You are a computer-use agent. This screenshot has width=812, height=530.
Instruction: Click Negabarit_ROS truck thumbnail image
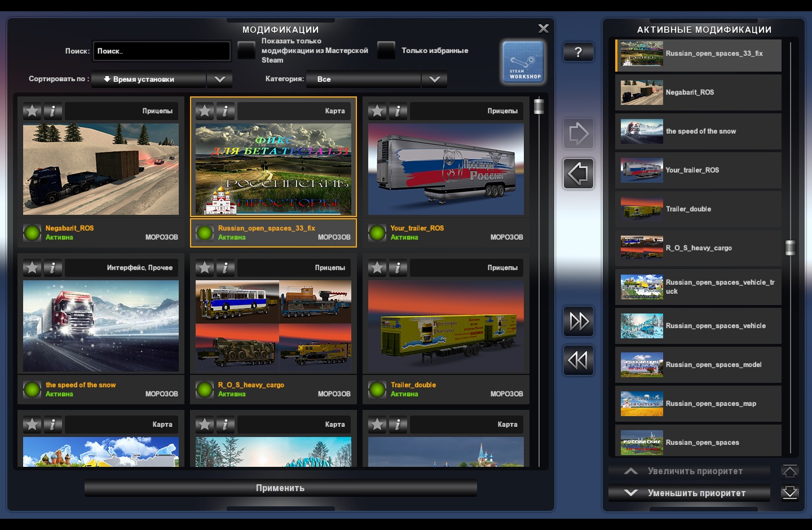pos(101,169)
